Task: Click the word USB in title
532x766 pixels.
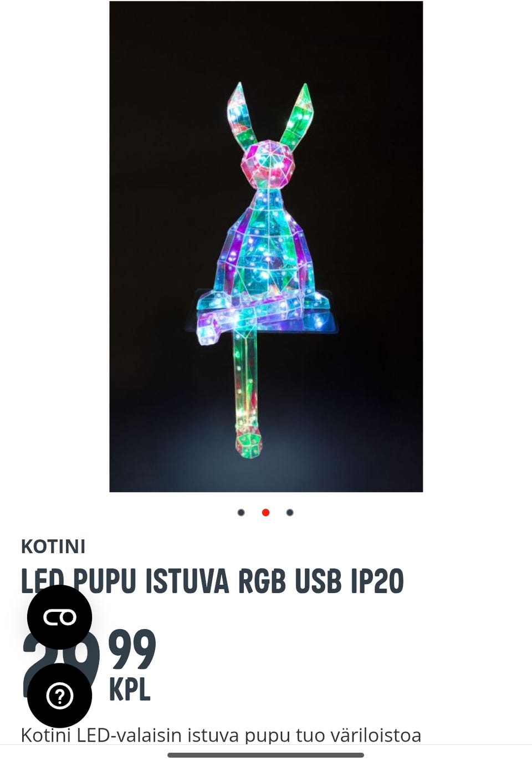Action: (318, 581)
